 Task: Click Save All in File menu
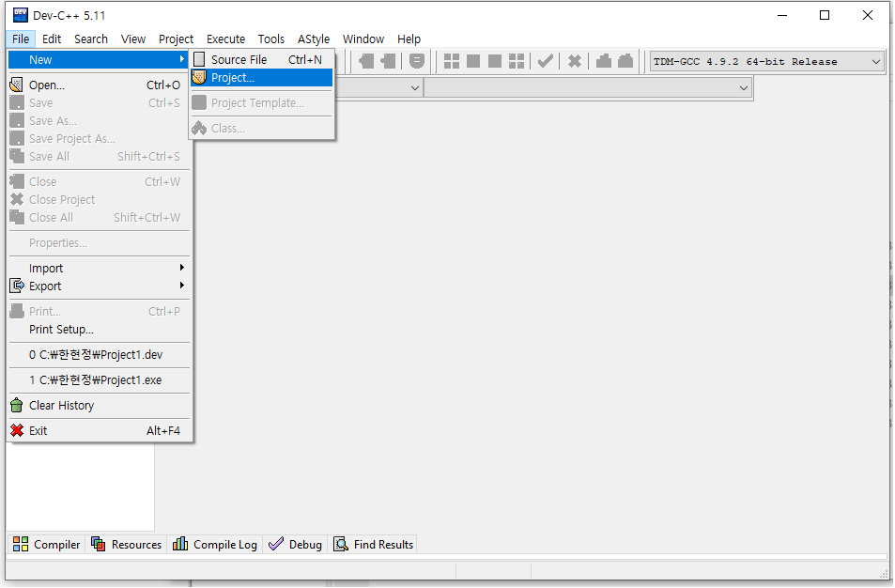(100, 157)
